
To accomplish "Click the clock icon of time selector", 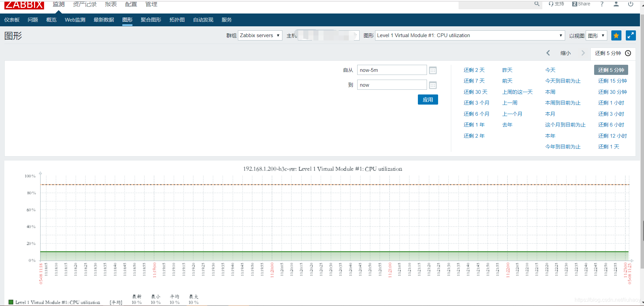I will click(628, 53).
